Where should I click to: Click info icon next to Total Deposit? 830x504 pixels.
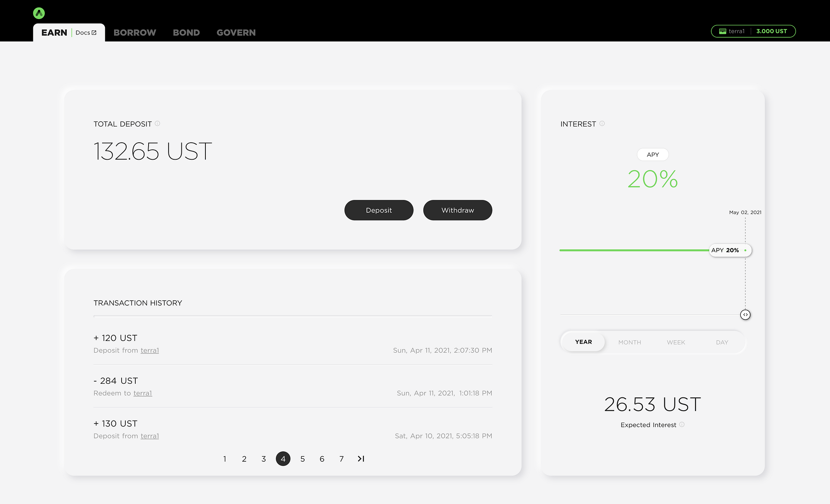157,124
